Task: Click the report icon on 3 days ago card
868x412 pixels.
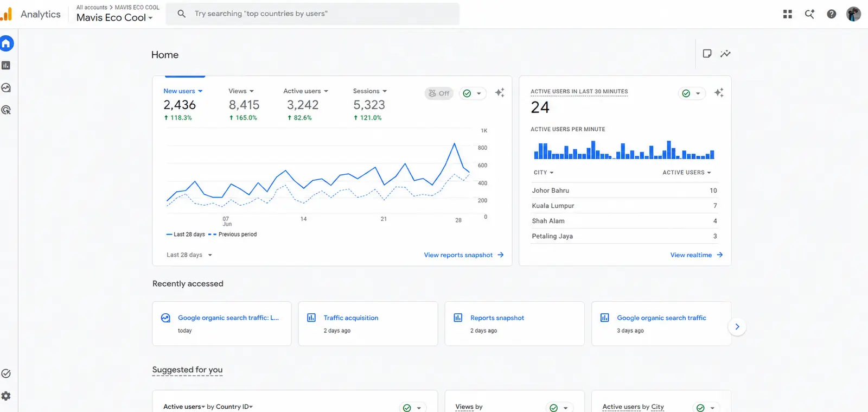Action: pos(604,318)
